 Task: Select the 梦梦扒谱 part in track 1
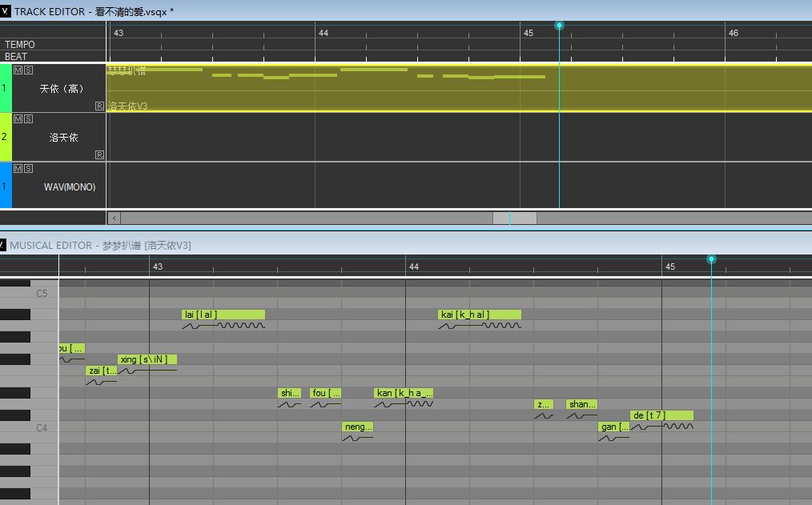(x=459, y=88)
